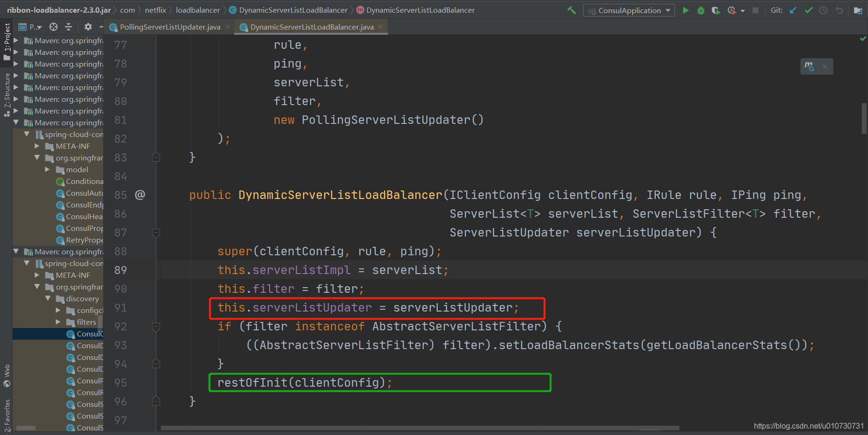Collapse the discovery folder
The height and width of the screenshot is (435, 868).
pos(47,298)
